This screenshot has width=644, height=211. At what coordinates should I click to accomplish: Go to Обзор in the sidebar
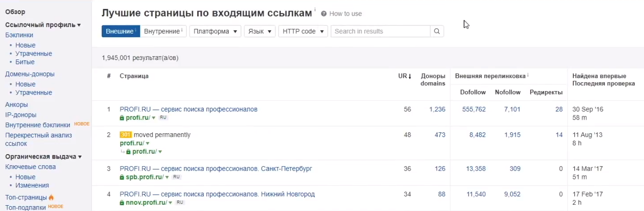click(15, 12)
